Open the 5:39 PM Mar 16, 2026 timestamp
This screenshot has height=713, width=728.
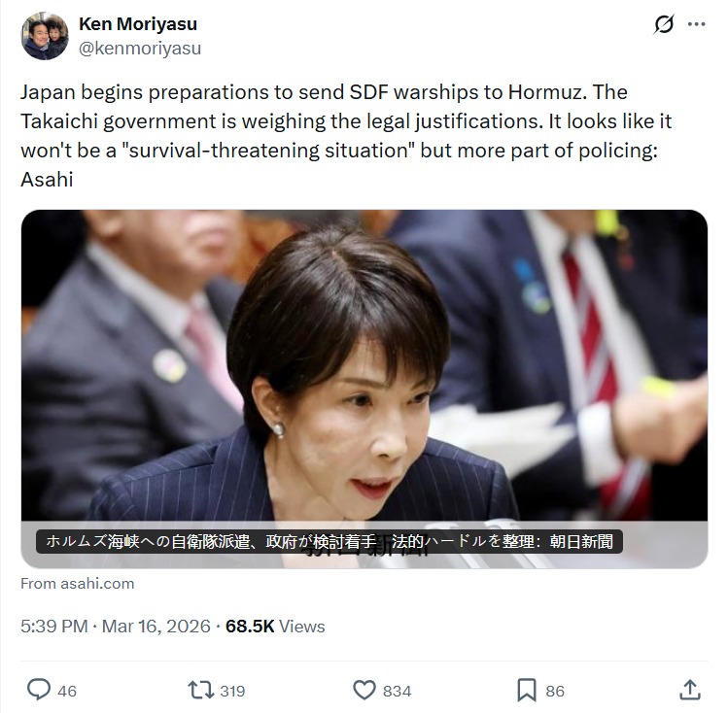click(x=116, y=627)
